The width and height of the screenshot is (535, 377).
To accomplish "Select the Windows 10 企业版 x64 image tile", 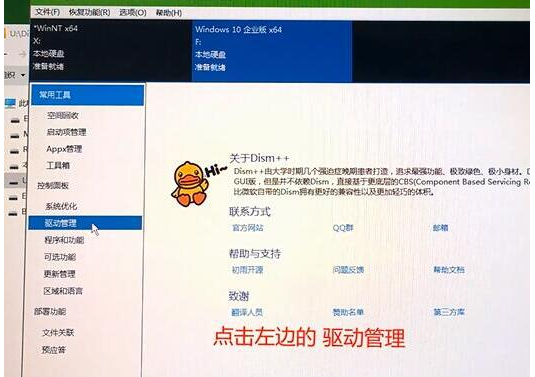I will (272, 52).
